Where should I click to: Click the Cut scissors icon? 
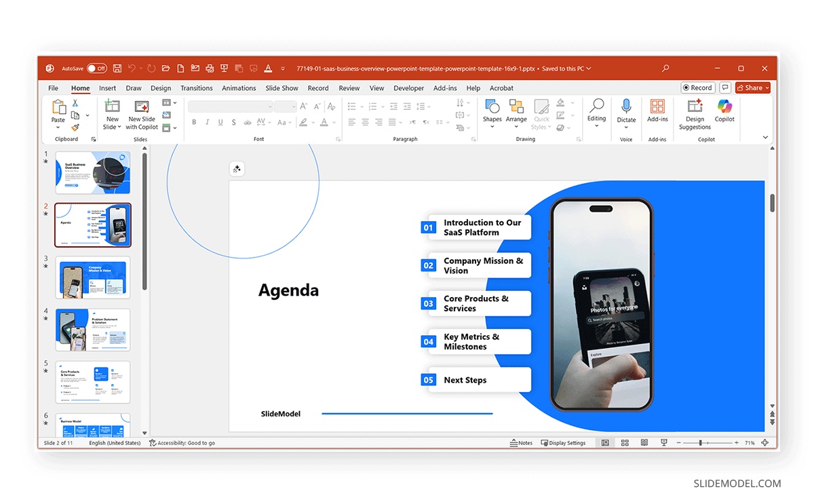click(x=75, y=103)
